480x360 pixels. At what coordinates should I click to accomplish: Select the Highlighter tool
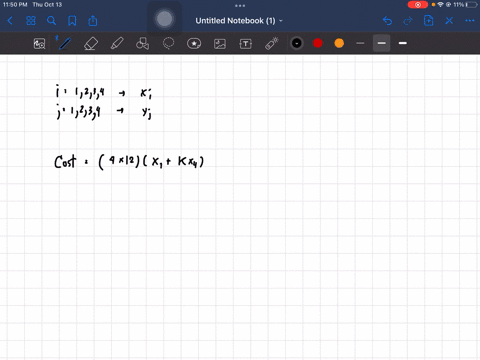(117, 44)
